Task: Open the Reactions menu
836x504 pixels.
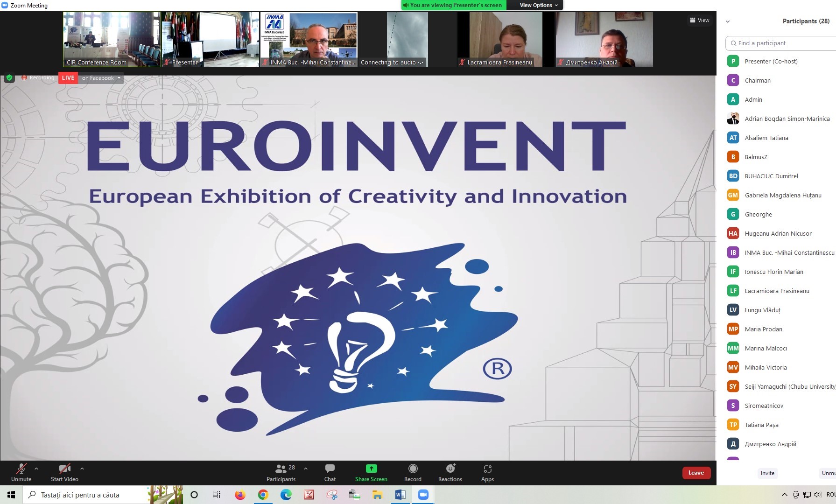Action: 450,472
